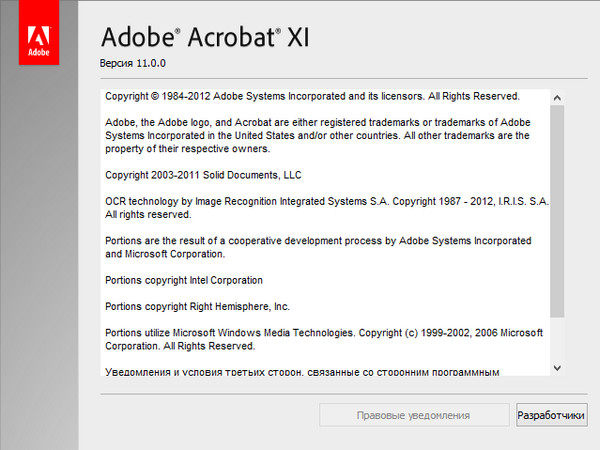Click the Уведомления и условия третьих сторон line

(302, 372)
